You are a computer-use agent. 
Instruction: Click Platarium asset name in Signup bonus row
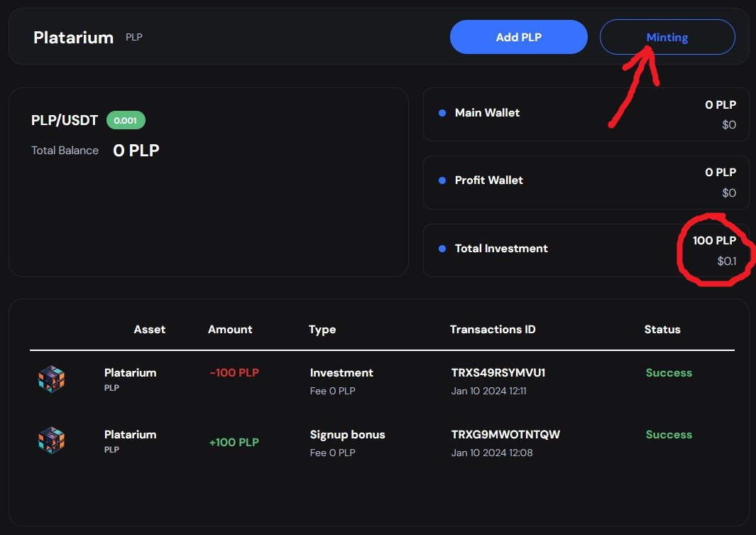pyautogui.click(x=130, y=434)
